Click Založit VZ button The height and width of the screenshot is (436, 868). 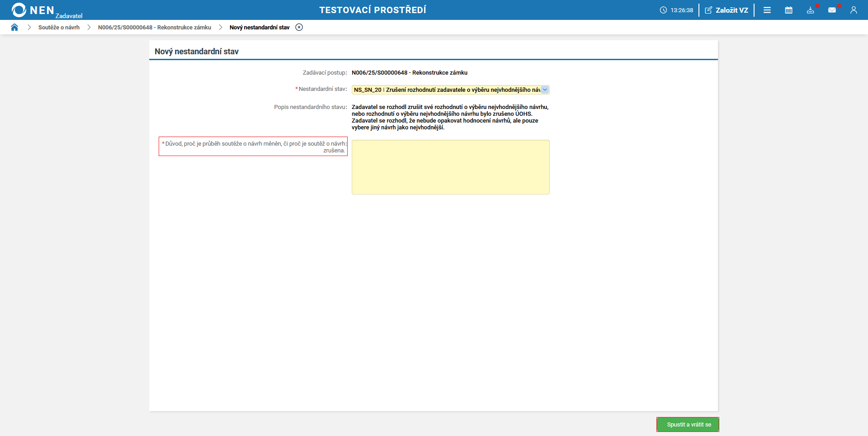click(726, 10)
